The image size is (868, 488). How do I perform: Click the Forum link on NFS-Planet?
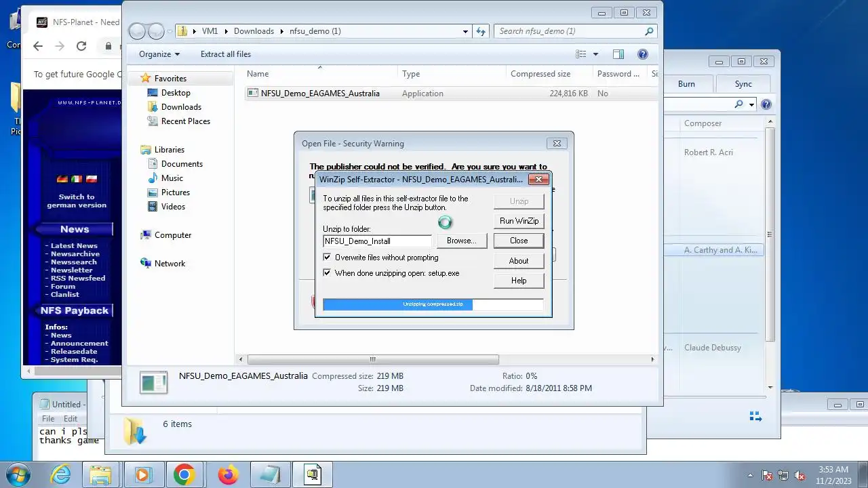coord(63,287)
